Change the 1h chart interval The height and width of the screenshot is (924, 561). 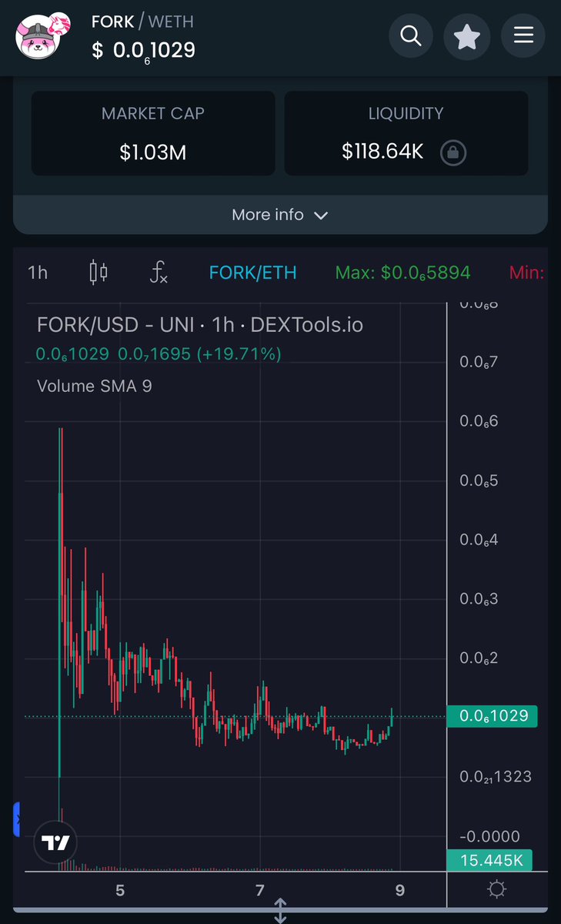pyautogui.click(x=37, y=273)
